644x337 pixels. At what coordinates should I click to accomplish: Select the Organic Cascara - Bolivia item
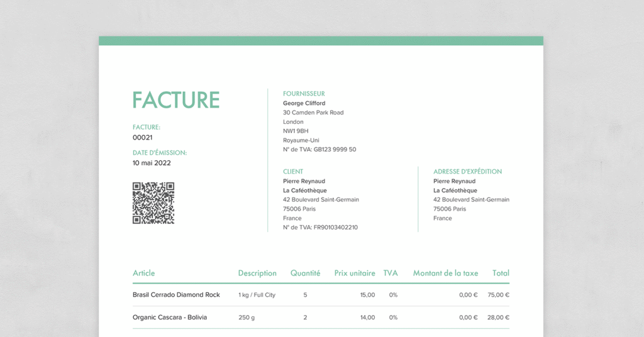pos(170,318)
